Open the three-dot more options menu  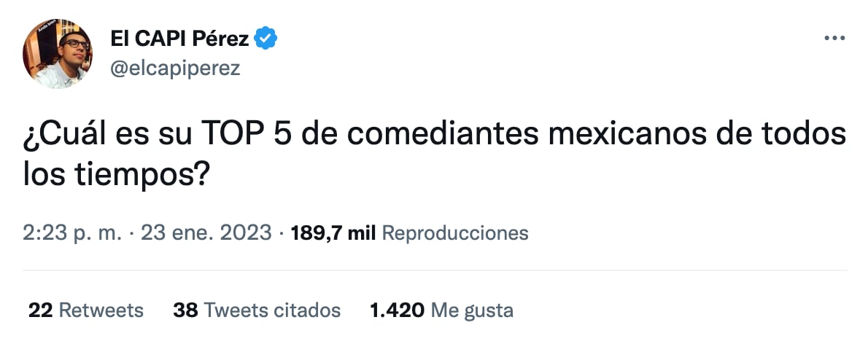(x=834, y=38)
